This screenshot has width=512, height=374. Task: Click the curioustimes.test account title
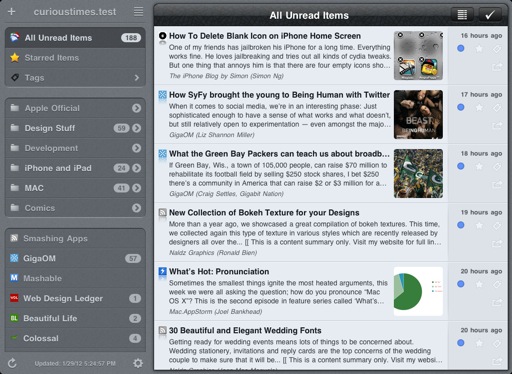(75, 12)
